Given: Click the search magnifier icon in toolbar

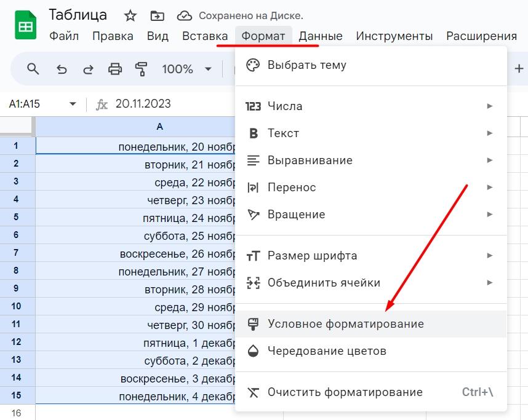Looking at the screenshot, I should point(33,69).
